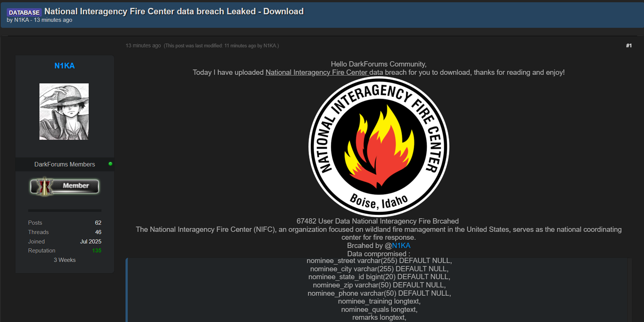Click the Member rank badge
Viewport: 644px width, 322px height.
65,186
